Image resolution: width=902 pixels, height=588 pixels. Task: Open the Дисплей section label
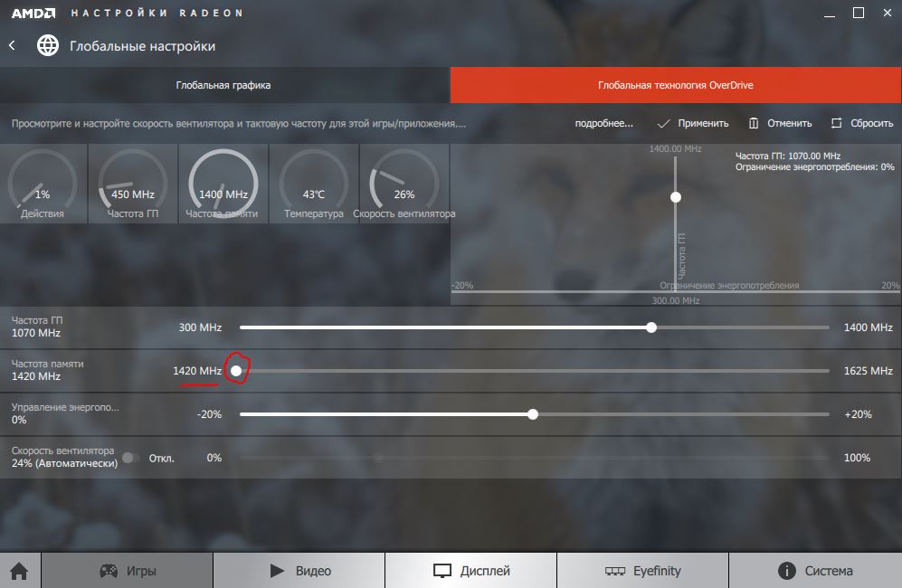click(x=485, y=571)
